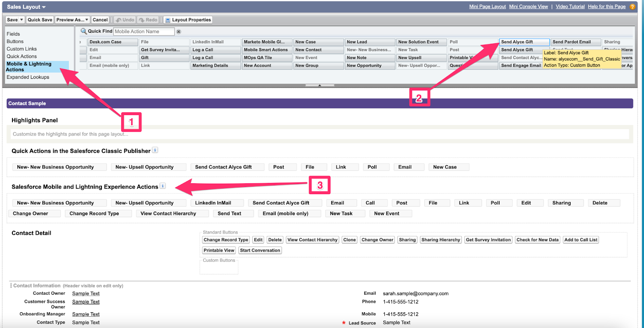Select New Event in Lightning Experience Actions
This screenshot has height=328, width=644.
click(390, 213)
